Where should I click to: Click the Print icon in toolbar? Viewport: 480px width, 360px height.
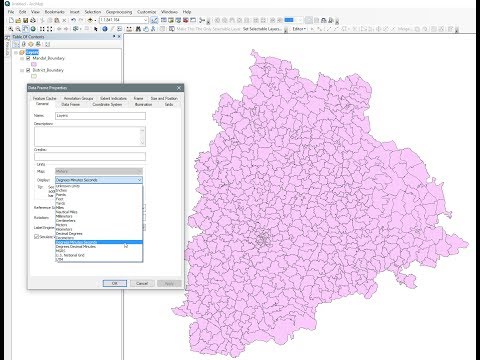click(x=33, y=20)
